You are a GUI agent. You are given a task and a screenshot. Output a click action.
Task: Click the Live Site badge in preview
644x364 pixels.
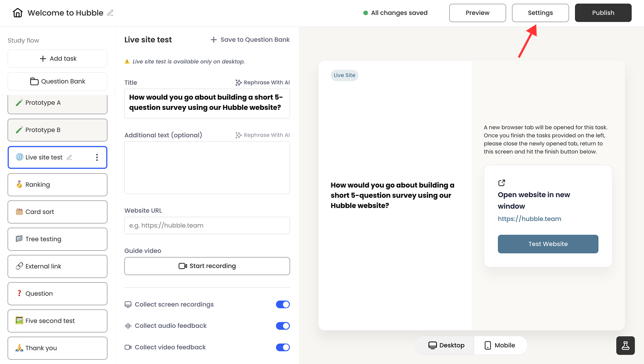[x=345, y=75]
